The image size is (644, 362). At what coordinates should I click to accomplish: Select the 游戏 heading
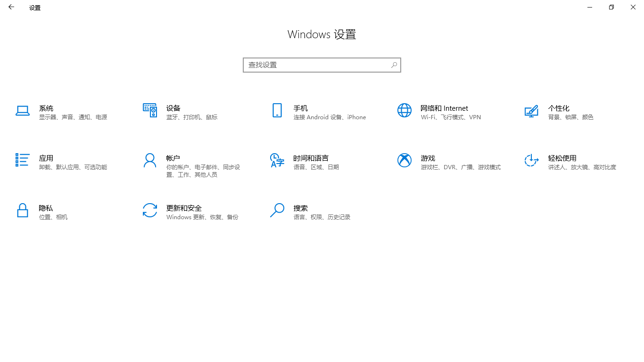point(428,158)
